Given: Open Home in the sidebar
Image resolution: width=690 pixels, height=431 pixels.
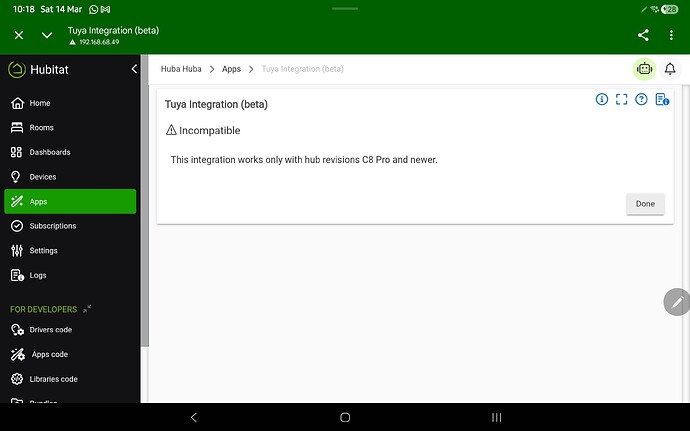Looking at the screenshot, I should (70, 103).
